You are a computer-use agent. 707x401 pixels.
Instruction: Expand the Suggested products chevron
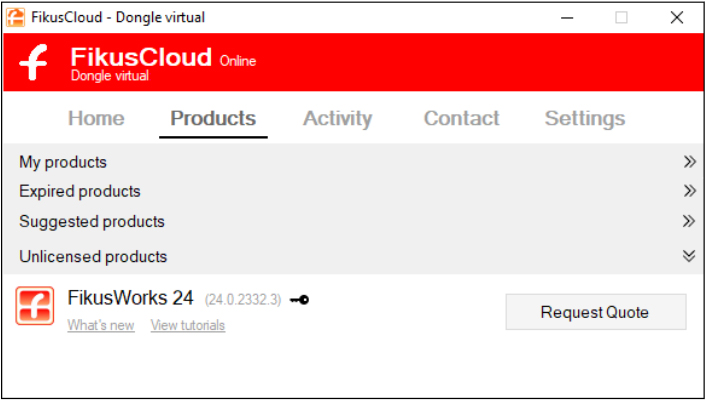(x=689, y=221)
